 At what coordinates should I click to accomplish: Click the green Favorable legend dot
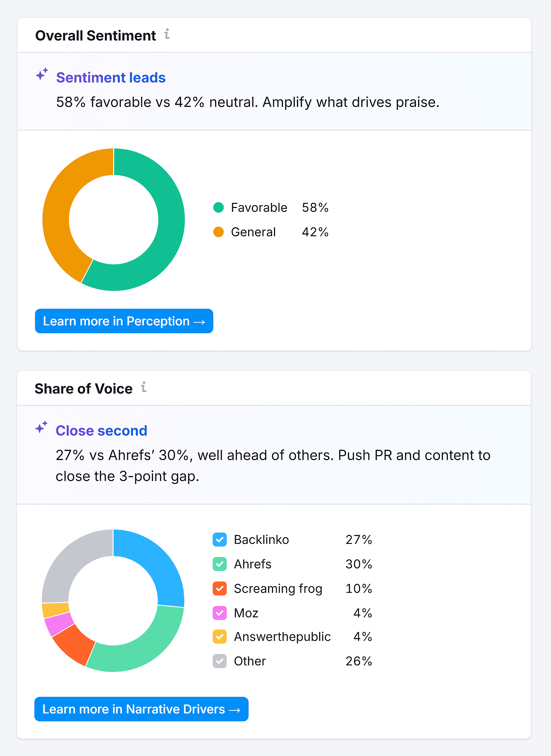point(219,207)
